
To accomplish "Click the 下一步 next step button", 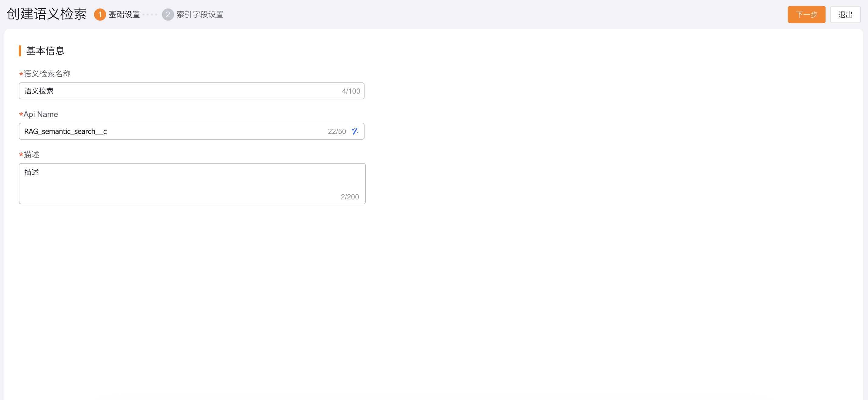I will click(x=806, y=15).
